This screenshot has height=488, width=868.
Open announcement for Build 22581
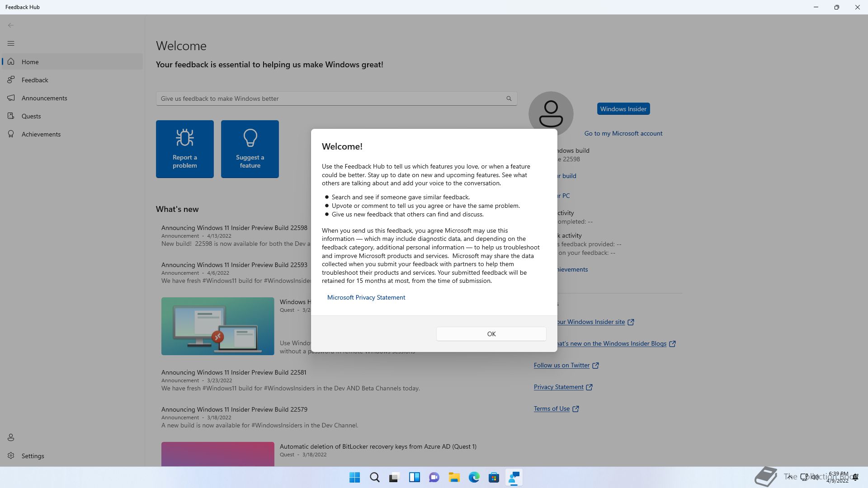234,372
